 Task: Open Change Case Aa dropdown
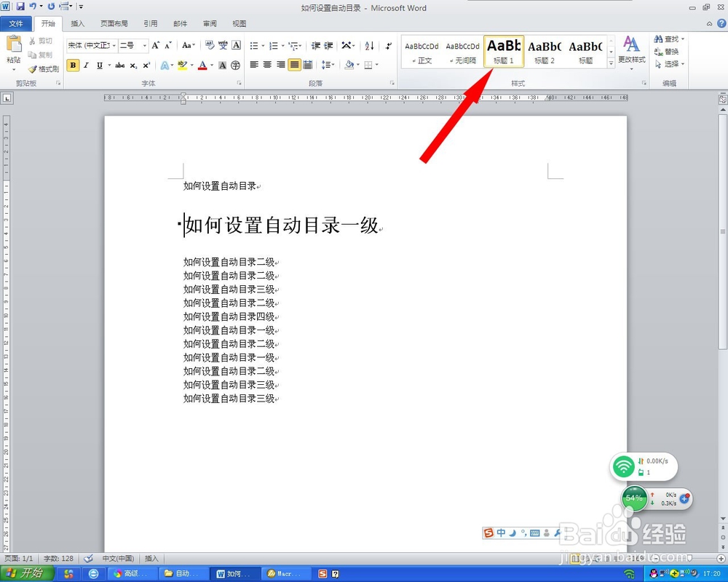(x=188, y=45)
